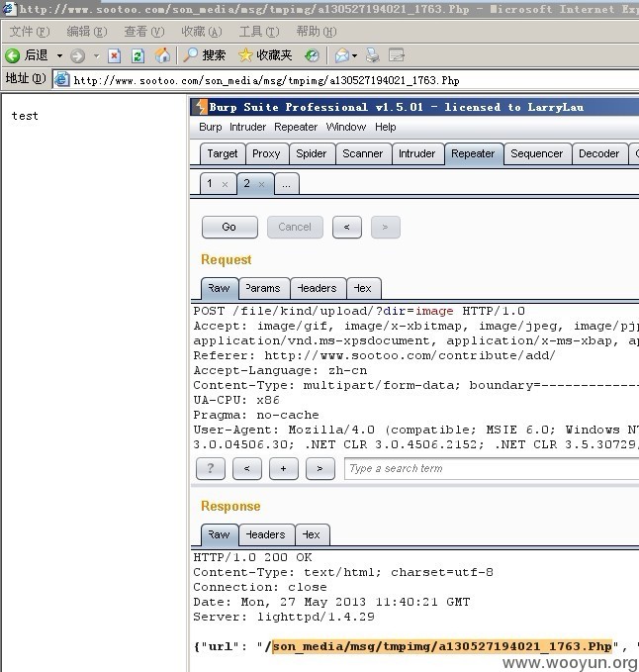The height and width of the screenshot is (672, 639).
Task: Click the page icon in address bar
Action: pos(62,79)
